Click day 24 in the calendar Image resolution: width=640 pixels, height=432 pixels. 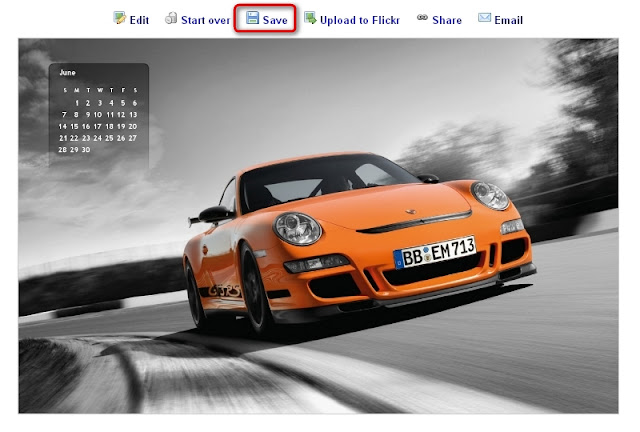(x=98, y=138)
